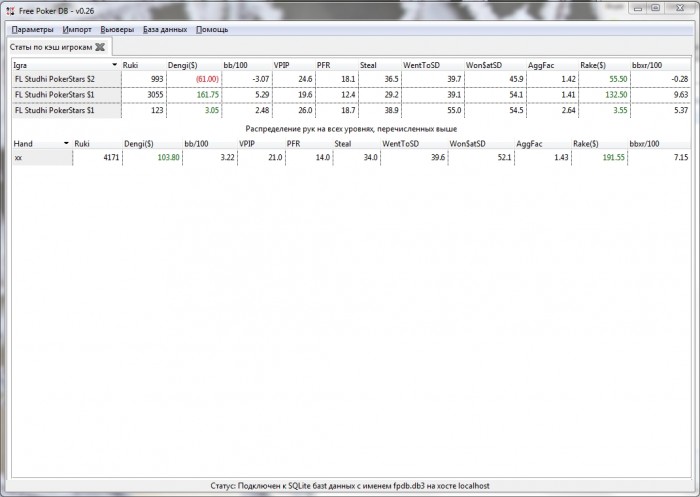The width and height of the screenshot is (700, 497).
Task: Close the Статы по кэш игрокам tab
Action: click(100, 47)
